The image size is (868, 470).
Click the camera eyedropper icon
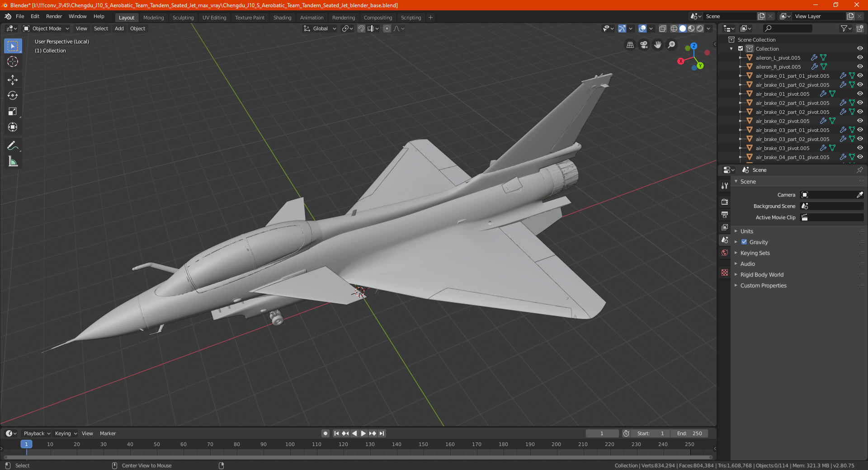coord(859,195)
